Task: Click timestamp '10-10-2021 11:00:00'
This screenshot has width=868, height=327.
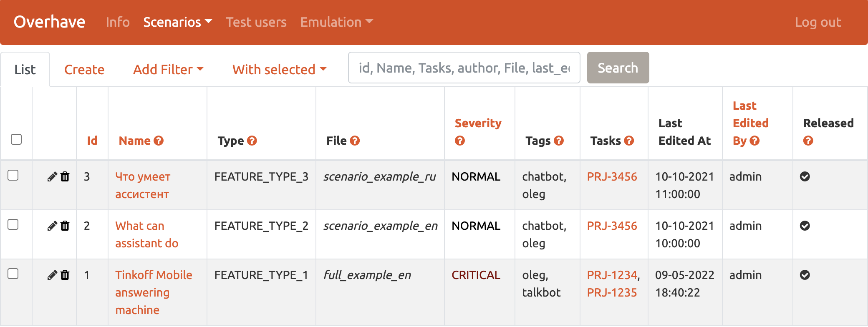Action: (684, 185)
